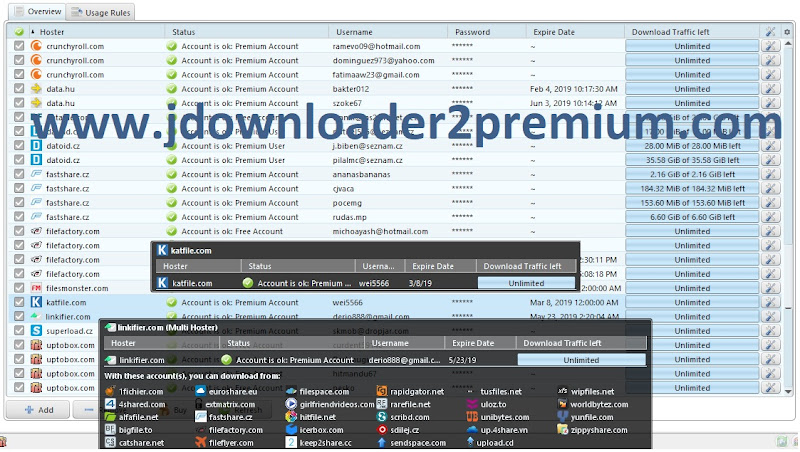The height and width of the screenshot is (452, 800).
Task: Sort by the Expire Date column header
Action: (x=576, y=32)
